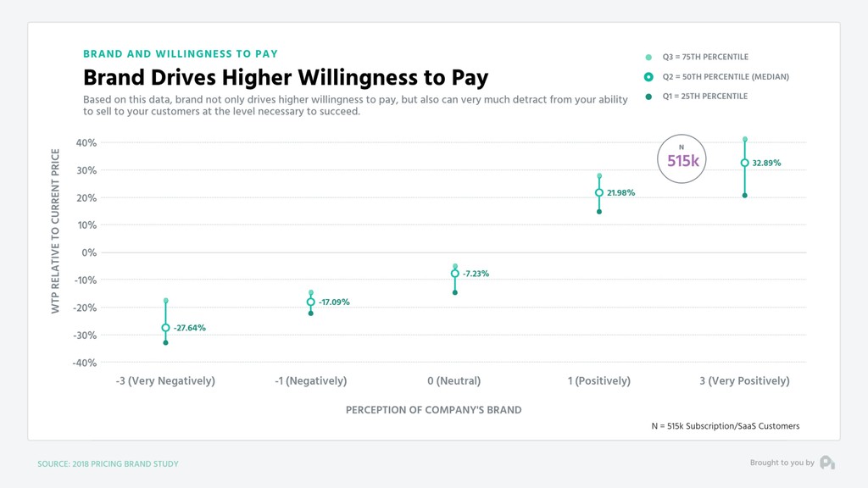This screenshot has height=488, width=868.
Task: Click the -7.23% median marker
Action: [x=455, y=274]
